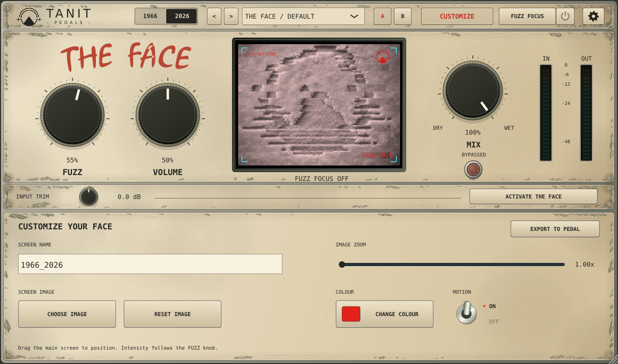This screenshot has width=618, height=364.
Task: Click the 1.00x zoom value
Action: point(584,264)
